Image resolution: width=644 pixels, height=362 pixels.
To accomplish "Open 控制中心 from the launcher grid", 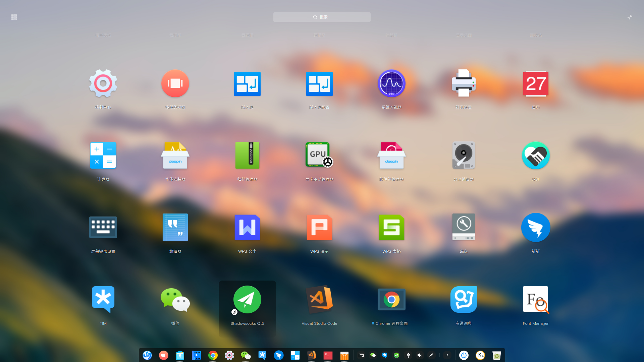I will pyautogui.click(x=103, y=84).
